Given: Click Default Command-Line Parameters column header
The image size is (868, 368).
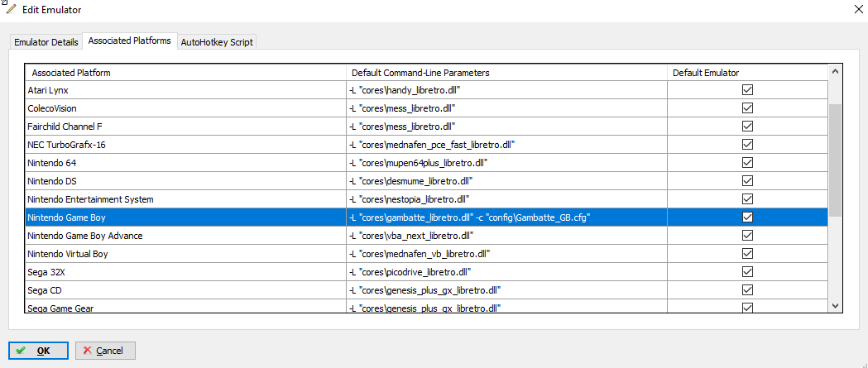Looking at the screenshot, I should click(506, 73).
